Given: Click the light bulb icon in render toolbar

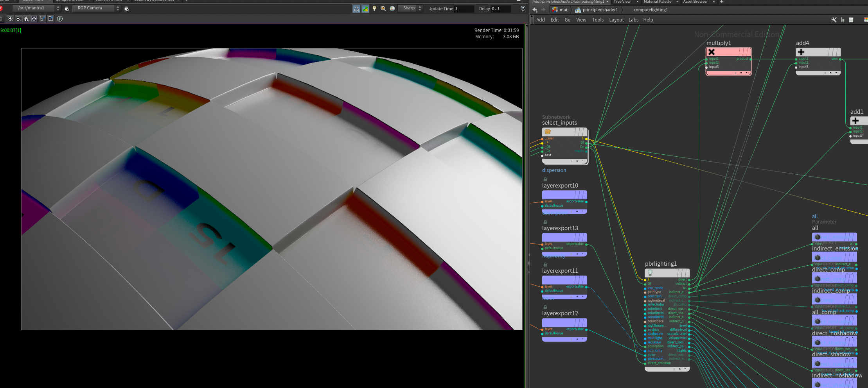Looking at the screenshot, I should click(374, 9).
